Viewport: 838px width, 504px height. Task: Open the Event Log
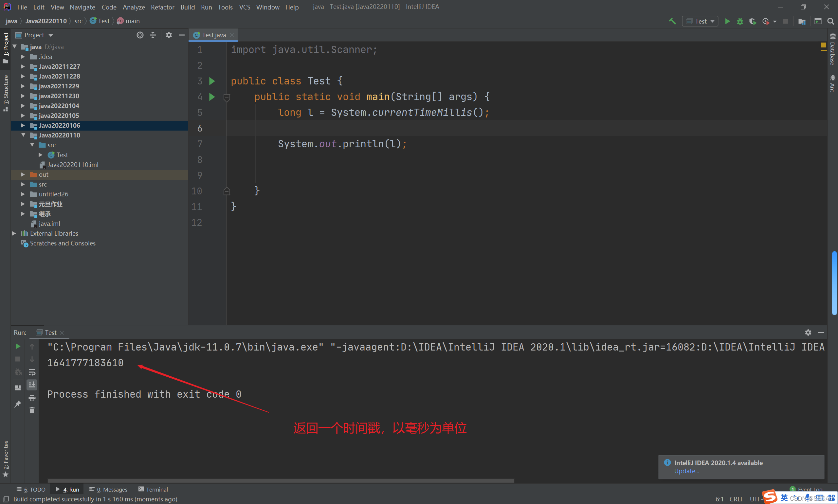tap(807, 489)
